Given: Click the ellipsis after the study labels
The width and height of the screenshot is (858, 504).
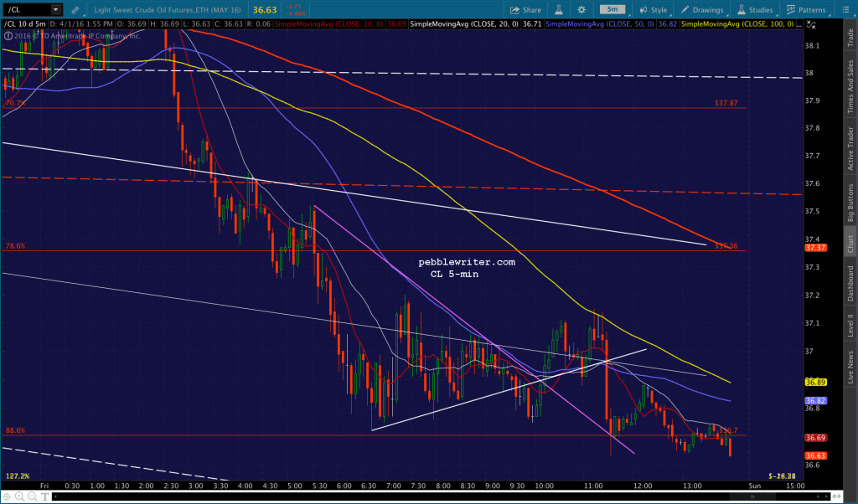Looking at the screenshot, I should pyautogui.click(x=799, y=24).
